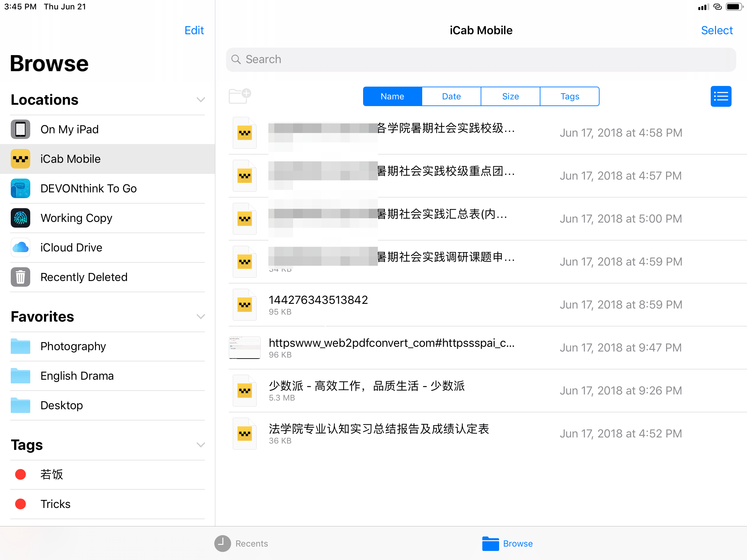Collapse the Tags section chevron

click(x=201, y=445)
